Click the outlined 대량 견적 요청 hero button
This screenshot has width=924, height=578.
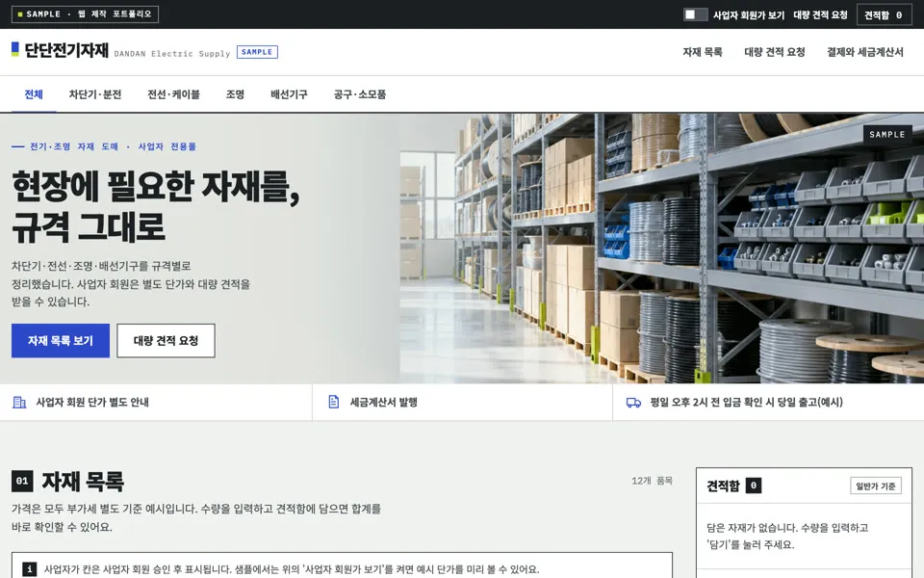(166, 340)
